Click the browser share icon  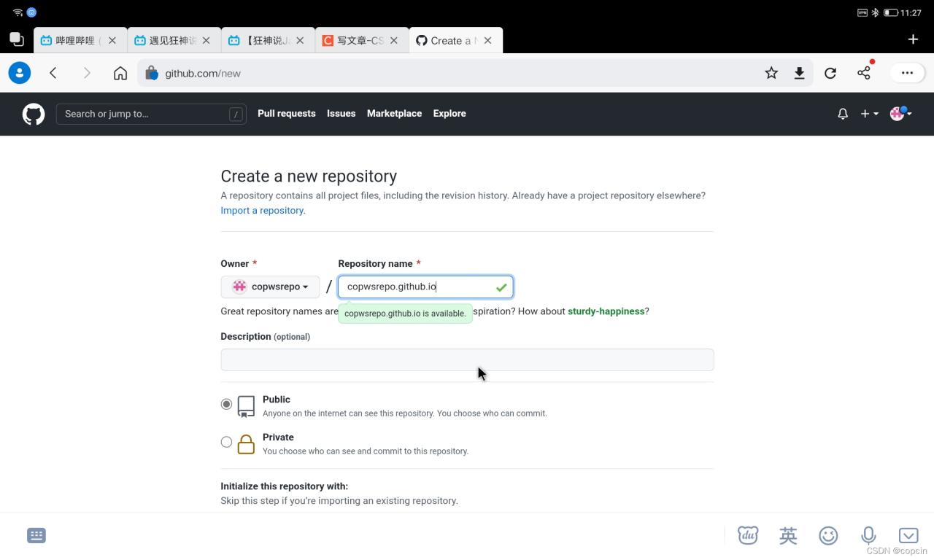point(864,73)
